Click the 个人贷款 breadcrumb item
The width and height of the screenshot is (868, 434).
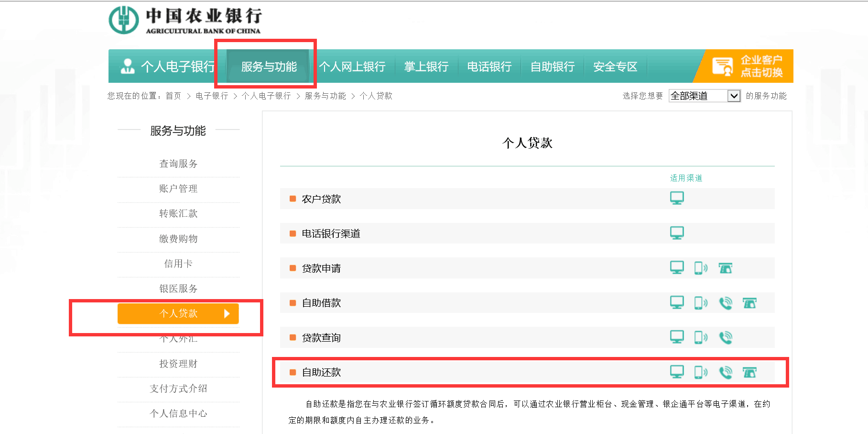tap(376, 96)
